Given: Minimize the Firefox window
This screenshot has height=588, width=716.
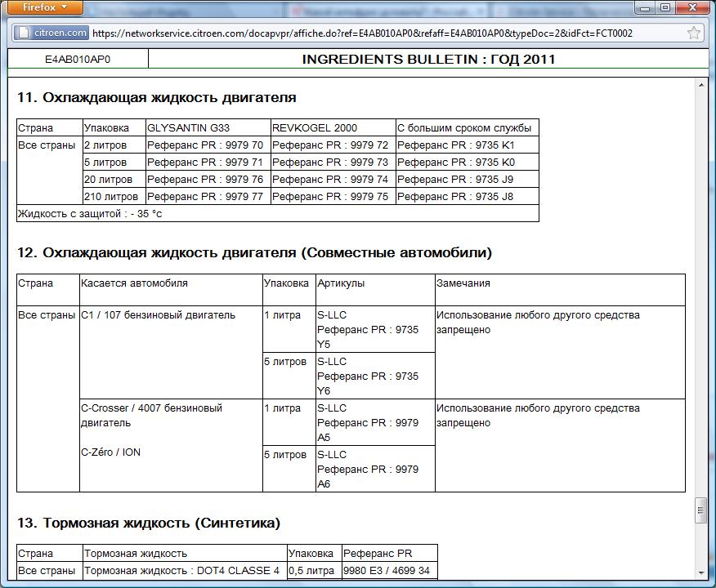Looking at the screenshot, I should tap(645, 7).
